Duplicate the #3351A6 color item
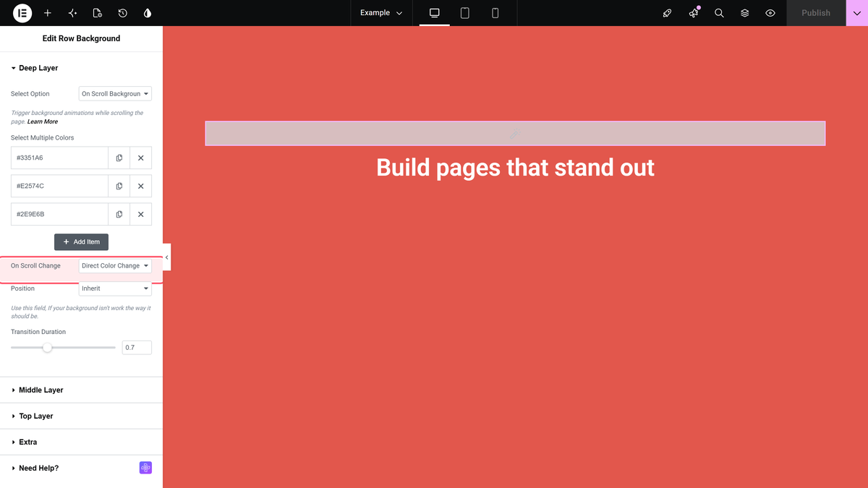The image size is (868, 488). pos(119,158)
